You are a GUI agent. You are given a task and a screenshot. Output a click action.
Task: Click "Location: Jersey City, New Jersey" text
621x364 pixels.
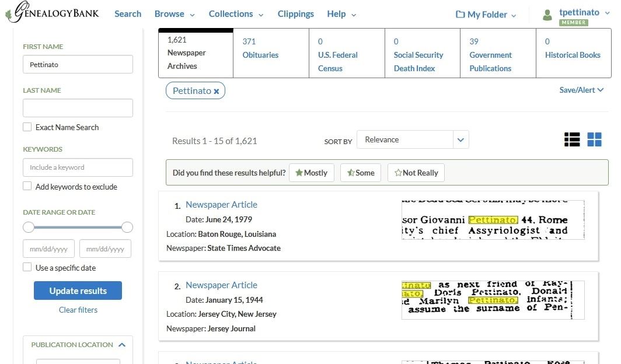coord(221,314)
